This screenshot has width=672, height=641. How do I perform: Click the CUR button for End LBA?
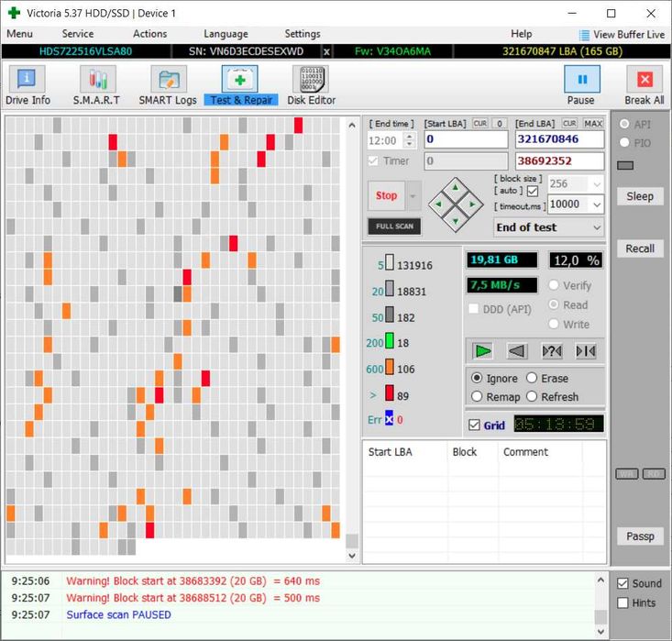click(569, 124)
